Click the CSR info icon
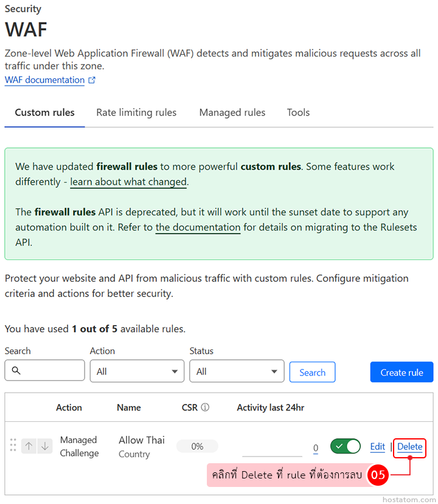The width and height of the screenshot is (438, 504). [205, 407]
